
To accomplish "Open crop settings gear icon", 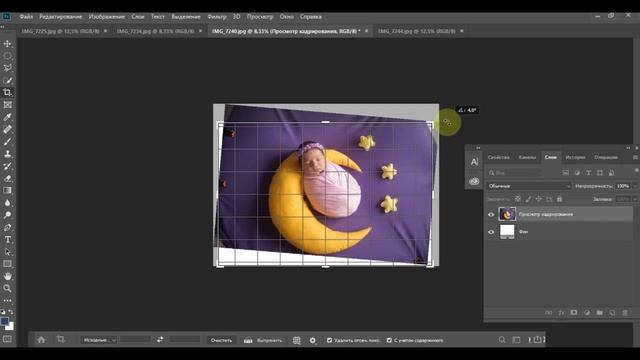I will point(313,340).
